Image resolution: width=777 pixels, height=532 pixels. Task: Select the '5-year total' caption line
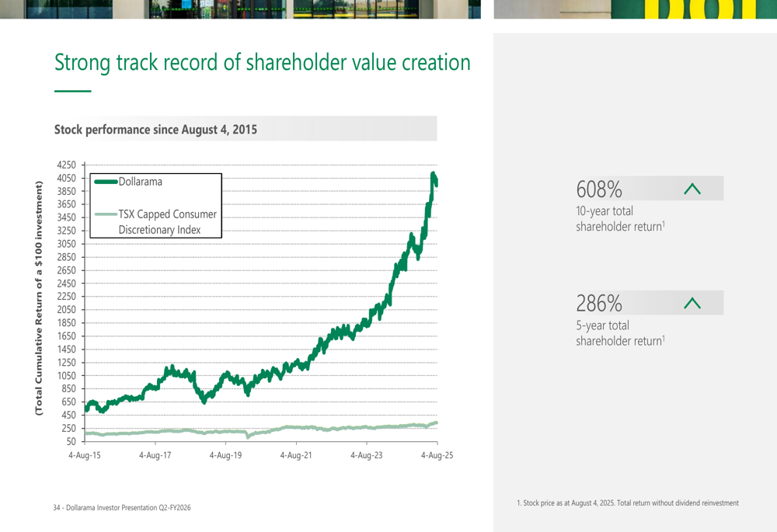pos(603,325)
